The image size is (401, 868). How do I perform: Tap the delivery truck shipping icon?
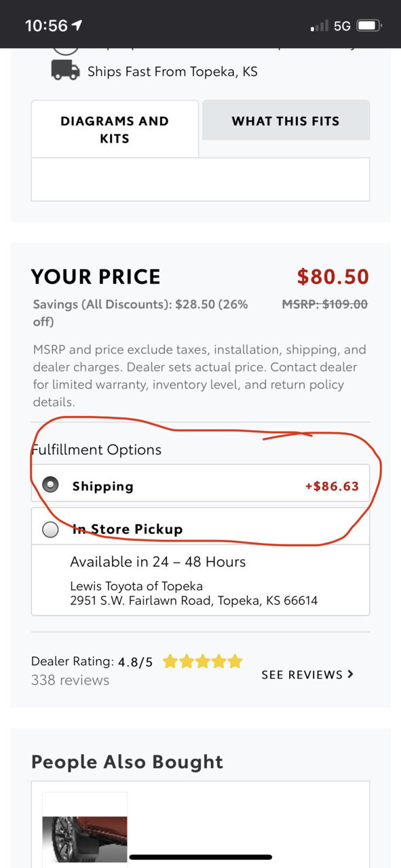tap(65, 71)
